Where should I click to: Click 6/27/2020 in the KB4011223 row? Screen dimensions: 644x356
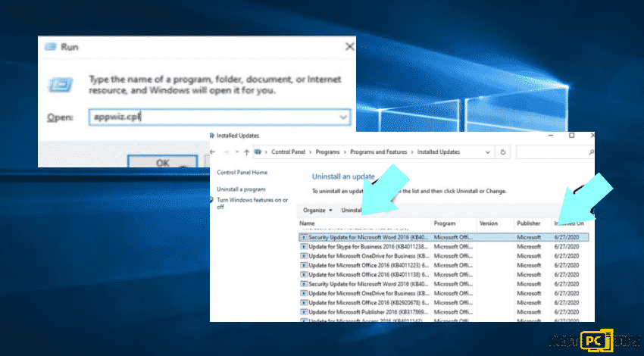[x=567, y=265]
